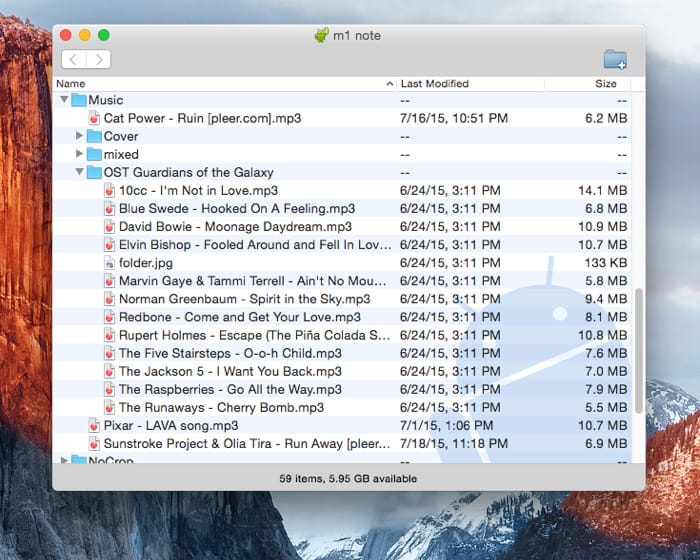This screenshot has height=560, width=700.
Task: Close the m1 note window
Action: point(66,35)
